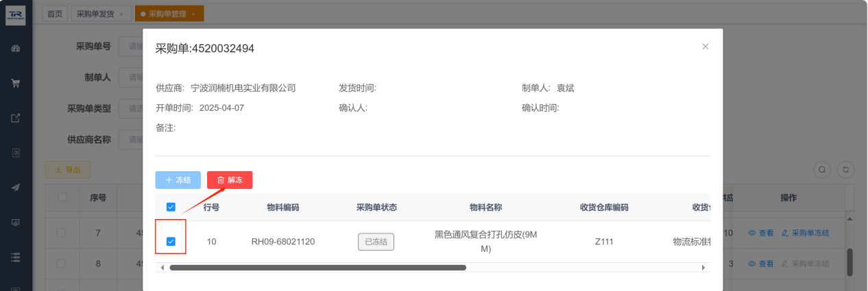868x291 pixels.
Task: Toggle the select-all checkbox in the dialog header
Action: click(171, 207)
